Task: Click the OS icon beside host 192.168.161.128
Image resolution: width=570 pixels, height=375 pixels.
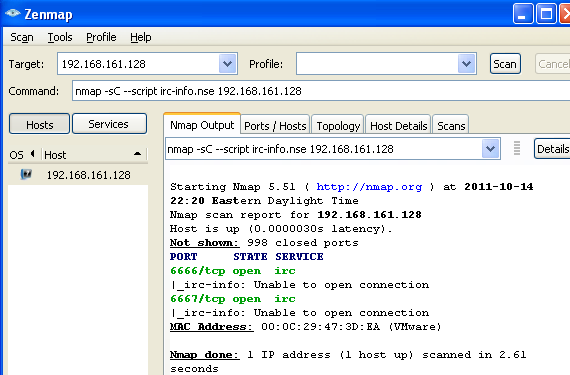Action: point(26,174)
